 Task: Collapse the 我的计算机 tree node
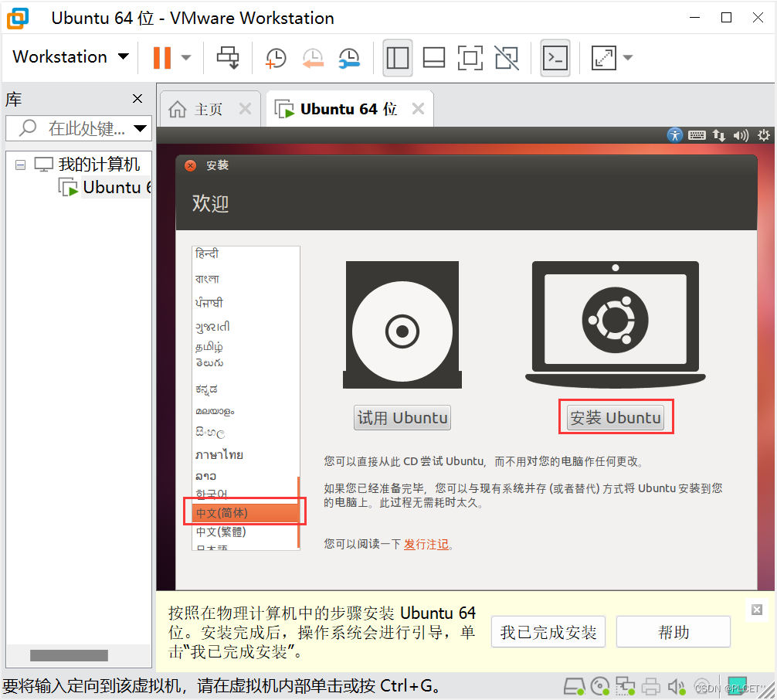point(20,165)
